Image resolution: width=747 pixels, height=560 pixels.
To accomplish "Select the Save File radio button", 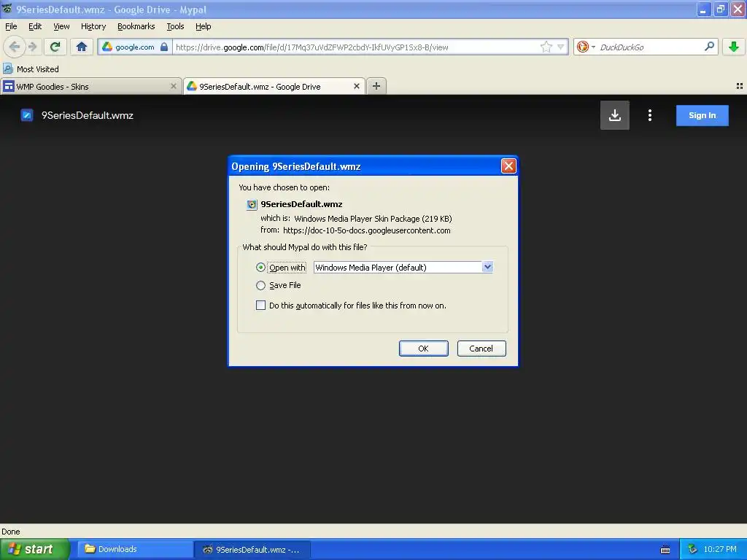I will 260,285.
